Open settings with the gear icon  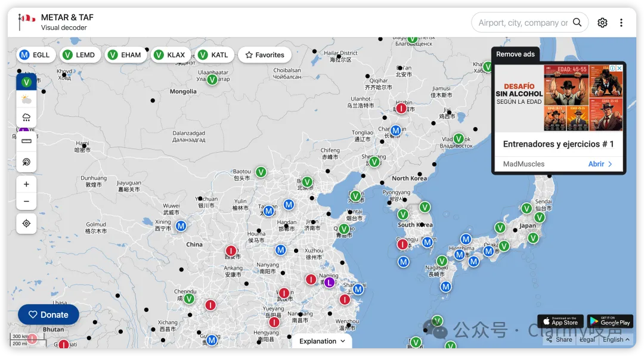point(602,23)
